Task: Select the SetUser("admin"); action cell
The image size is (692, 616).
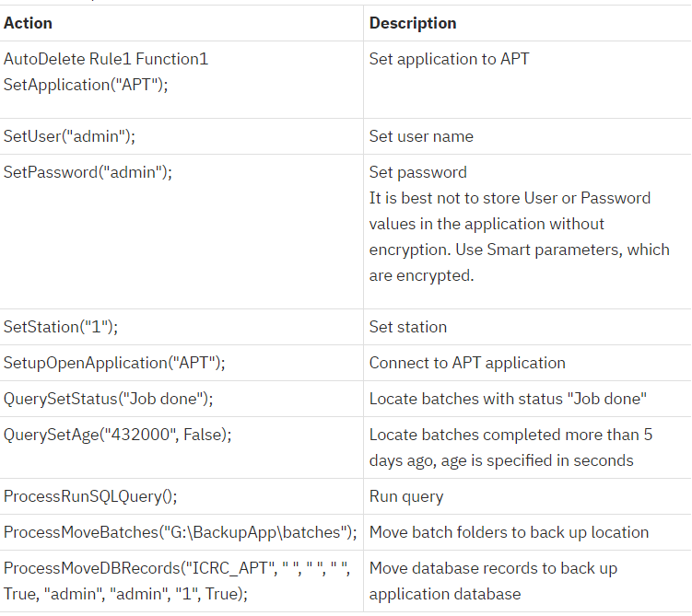Action: (x=69, y=136)
